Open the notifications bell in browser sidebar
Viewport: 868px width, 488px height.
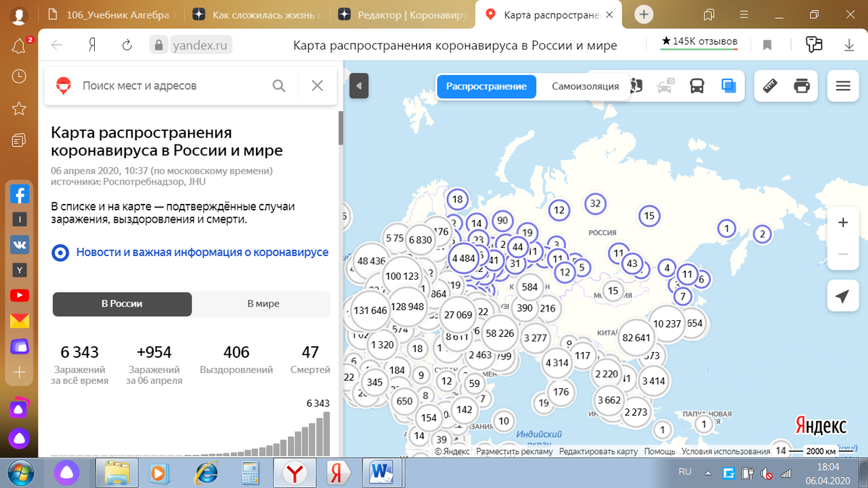pos(20,46)
